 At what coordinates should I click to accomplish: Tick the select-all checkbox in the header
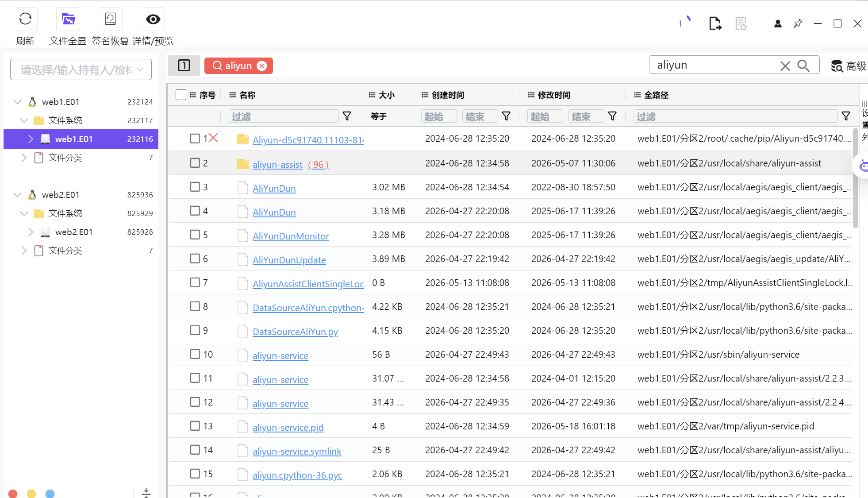click(181, 95)
